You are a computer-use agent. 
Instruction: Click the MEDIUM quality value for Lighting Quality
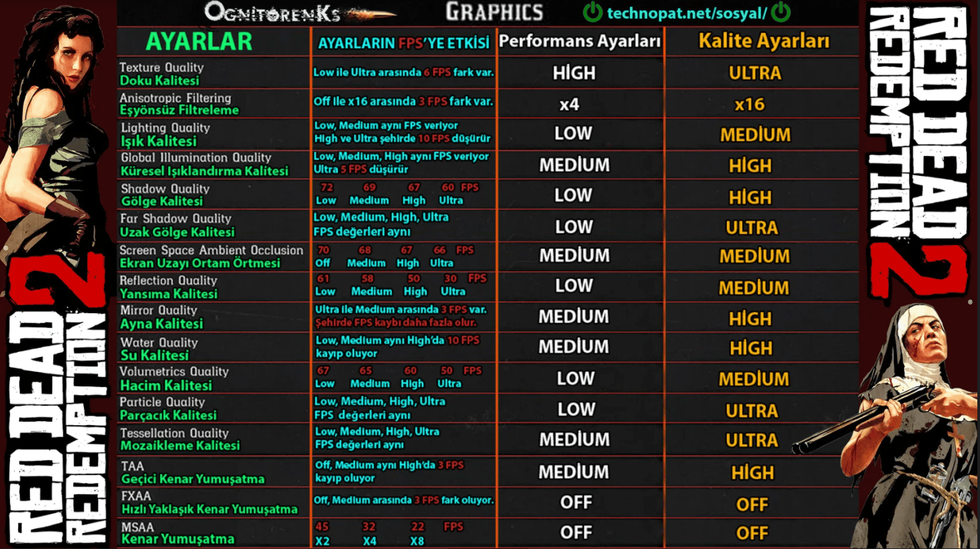click(755, 135)
